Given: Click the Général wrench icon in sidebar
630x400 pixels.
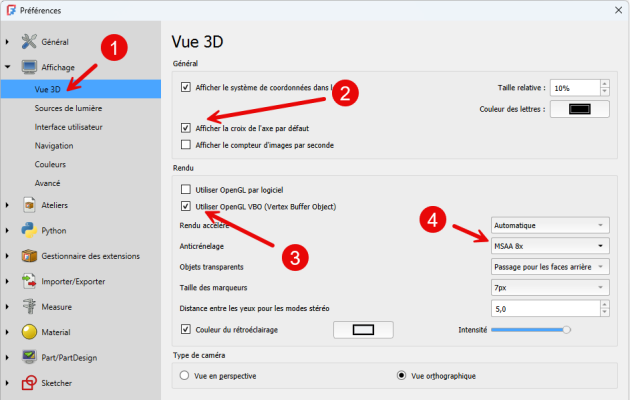Looking at the screenshot, I should (x=29, y=42).
